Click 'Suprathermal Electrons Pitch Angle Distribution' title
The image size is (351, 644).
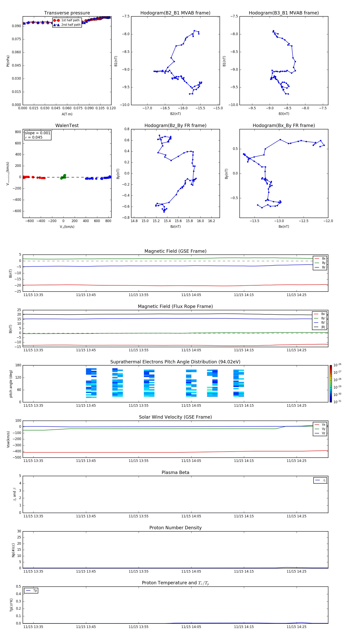[175, 362]
